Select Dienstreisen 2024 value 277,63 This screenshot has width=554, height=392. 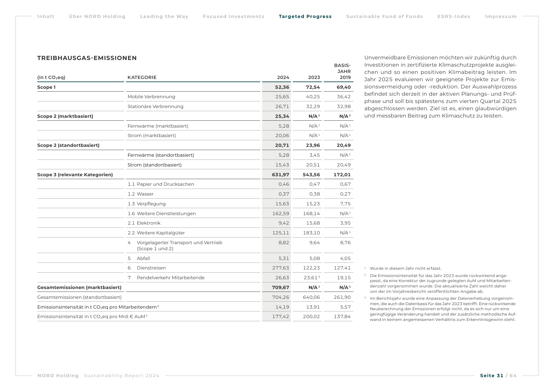(x=280, y=268)
